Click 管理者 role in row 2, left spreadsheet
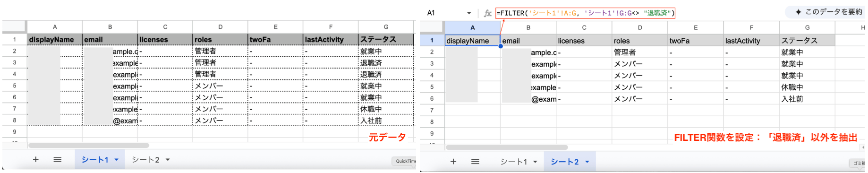This screenshot has height=173, width=868. (x=221, y=51)
